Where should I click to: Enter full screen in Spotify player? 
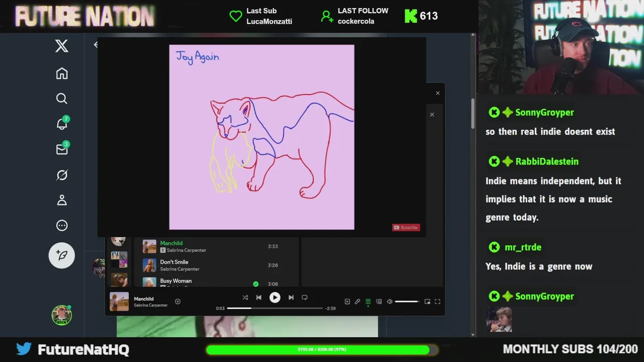coord(437,302)
